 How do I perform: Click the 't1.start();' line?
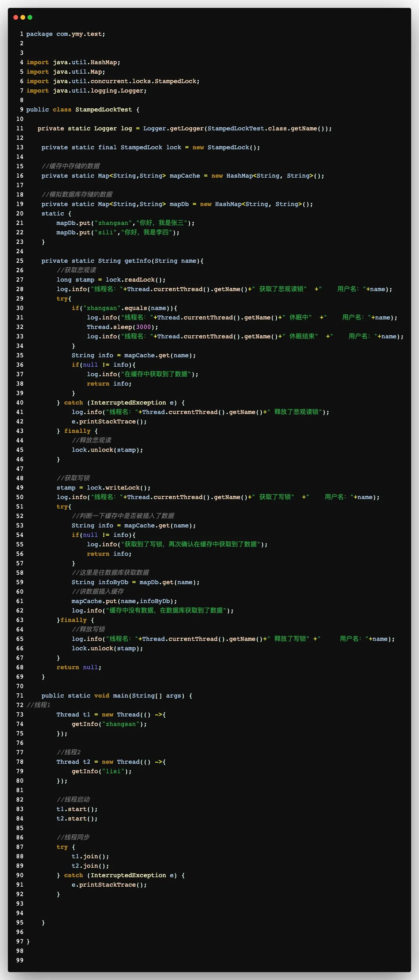tap(77, 809)
